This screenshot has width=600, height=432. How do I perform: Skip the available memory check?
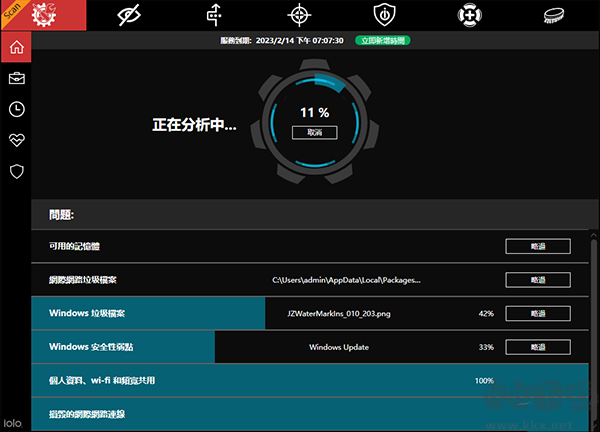tap(538, 246)
